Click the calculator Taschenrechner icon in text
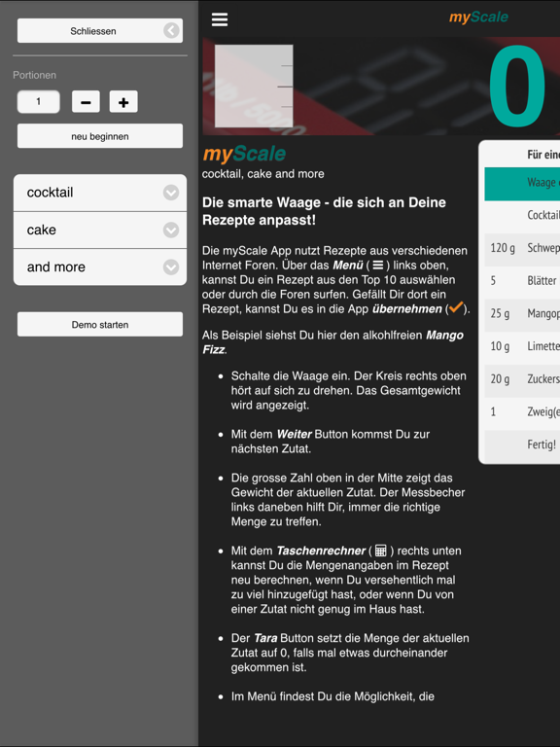This screenshot has width=560, height=747. point(380,551)
